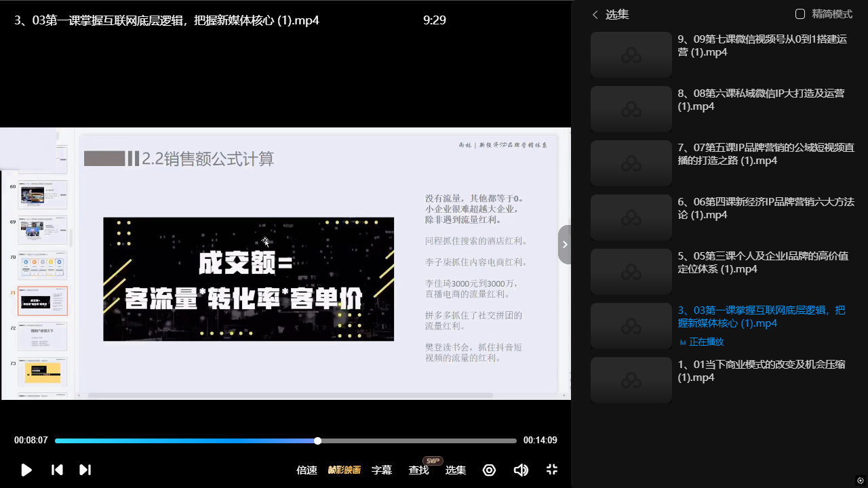This screenshot has width=868, height=488.
Task: Toggle the 选集 episode list button
Action: [455, 470]
